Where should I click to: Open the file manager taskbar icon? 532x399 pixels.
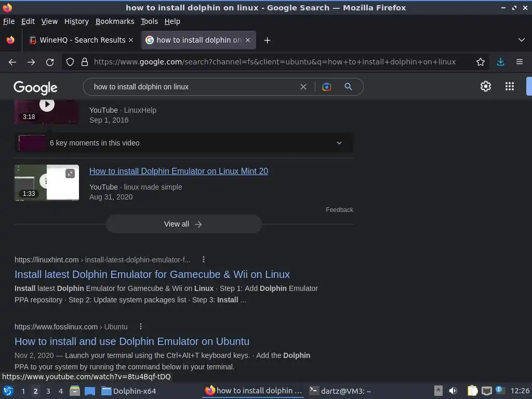[75, 391]
